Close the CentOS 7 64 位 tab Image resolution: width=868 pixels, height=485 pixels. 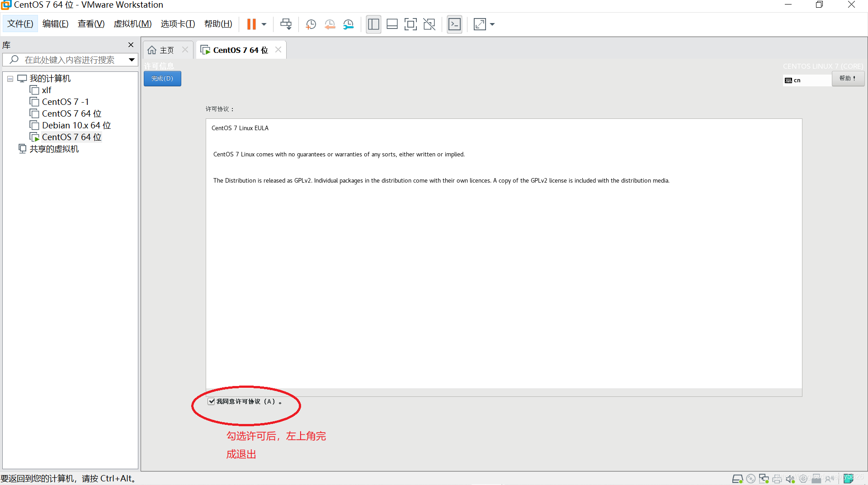click(x=278, y=50)
